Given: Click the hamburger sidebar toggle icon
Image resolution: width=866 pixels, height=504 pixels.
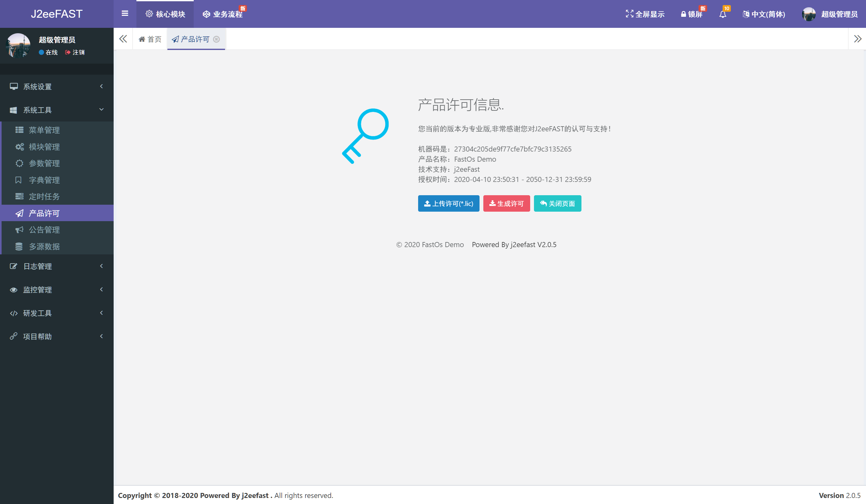Looking at the screenshot, I should [x=125, y=14].
